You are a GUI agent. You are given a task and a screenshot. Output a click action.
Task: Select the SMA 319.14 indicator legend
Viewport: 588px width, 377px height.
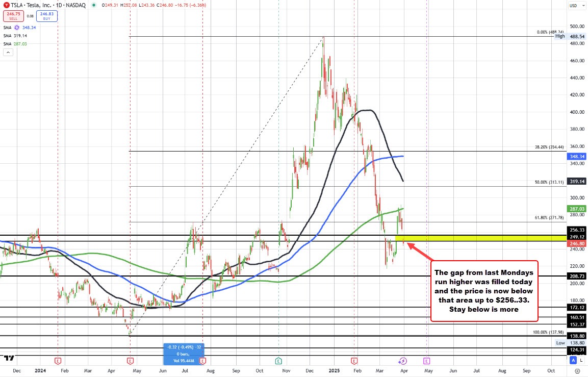[x=15, y=36]
